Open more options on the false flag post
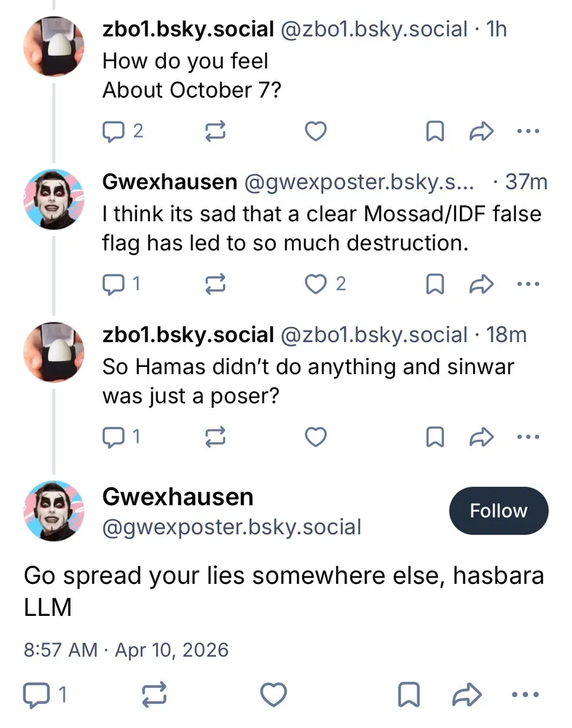Viewport: 572px width, 728px height. 528,284
